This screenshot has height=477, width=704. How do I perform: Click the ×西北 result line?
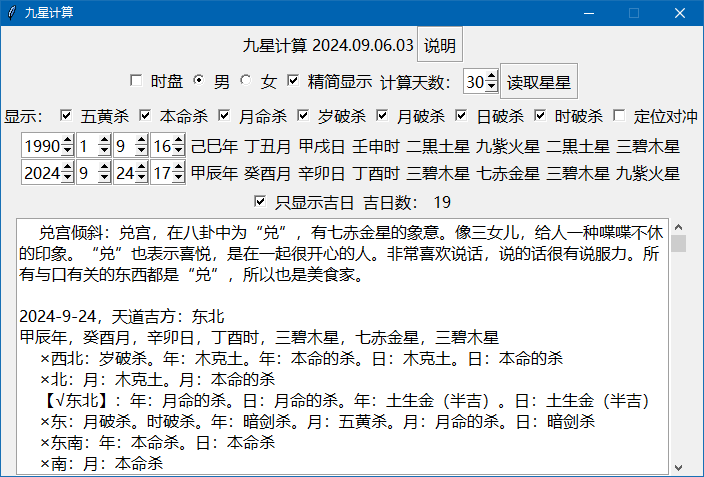coord(301,358)
